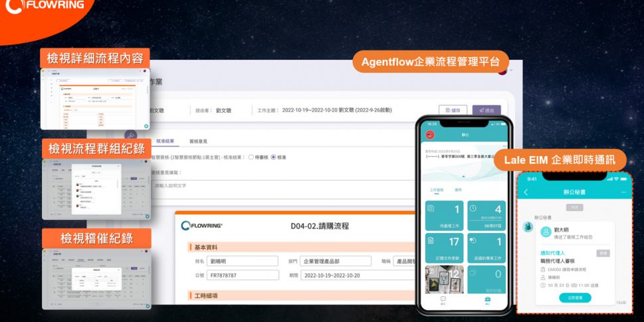
Task: Open the more options dots in 辦公秘書 header
Action: coord(623,192)
